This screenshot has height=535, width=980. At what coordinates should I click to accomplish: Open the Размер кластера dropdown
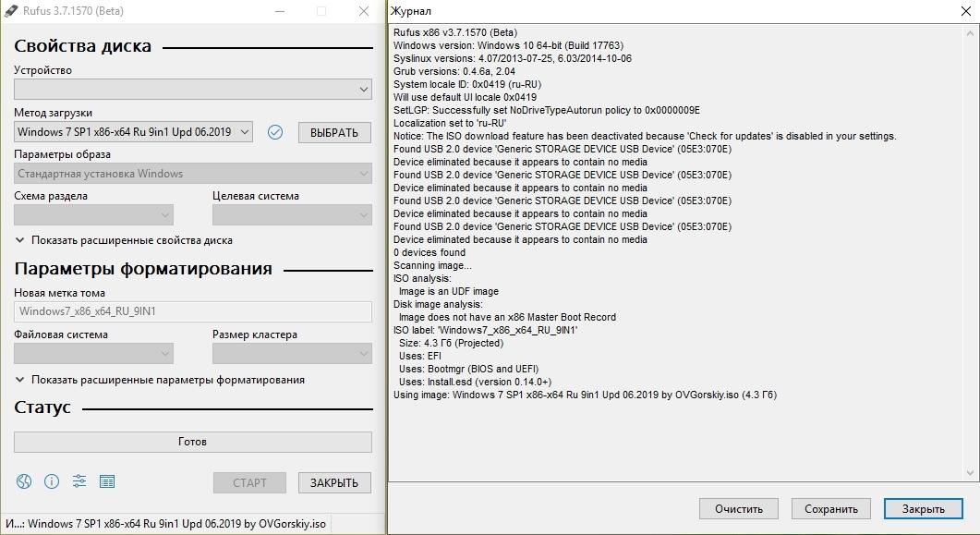(292, 354)
